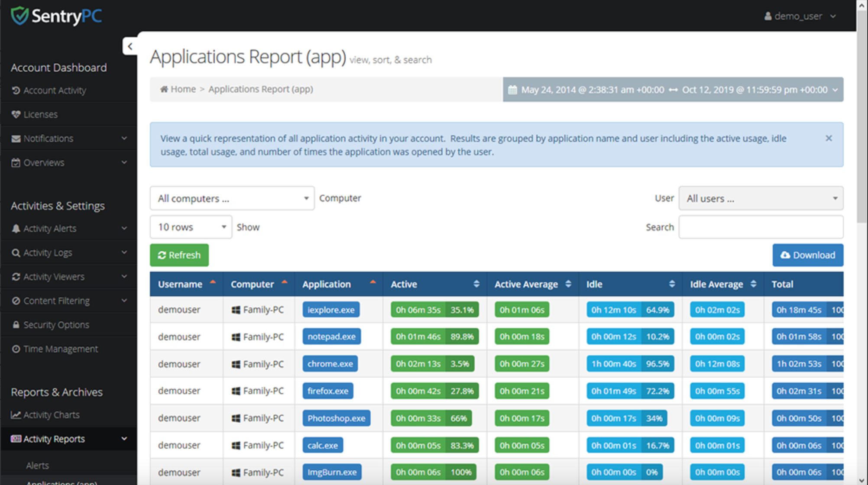Click the Security Options padlock icon
The height and width of the screenshot is (485, 868).
16,324
